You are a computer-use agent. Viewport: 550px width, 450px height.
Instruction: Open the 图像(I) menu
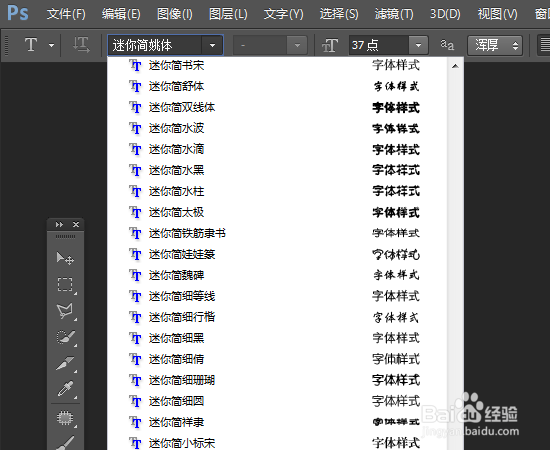tap(175, 14)
